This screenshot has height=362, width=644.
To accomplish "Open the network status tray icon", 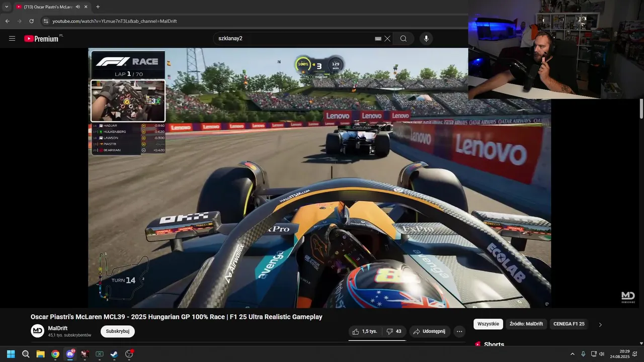I will pyautogui.click(x=594, y=354).
